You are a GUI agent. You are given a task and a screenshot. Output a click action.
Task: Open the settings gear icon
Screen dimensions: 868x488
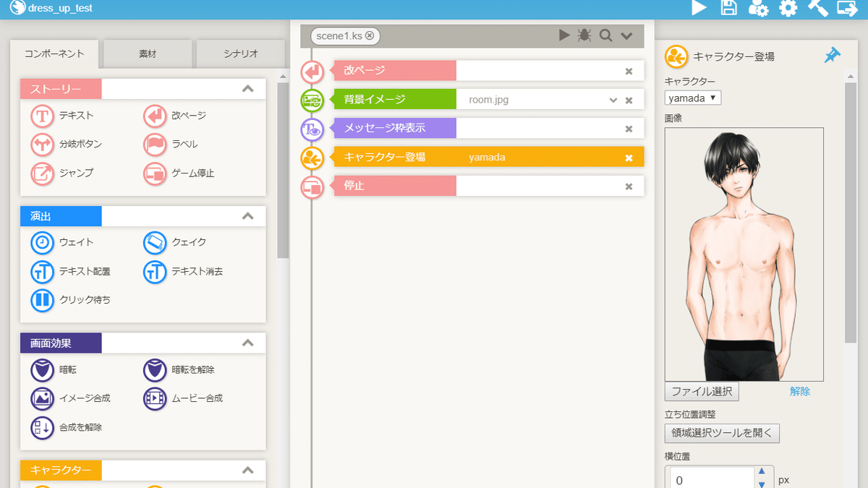click(788, 9)
